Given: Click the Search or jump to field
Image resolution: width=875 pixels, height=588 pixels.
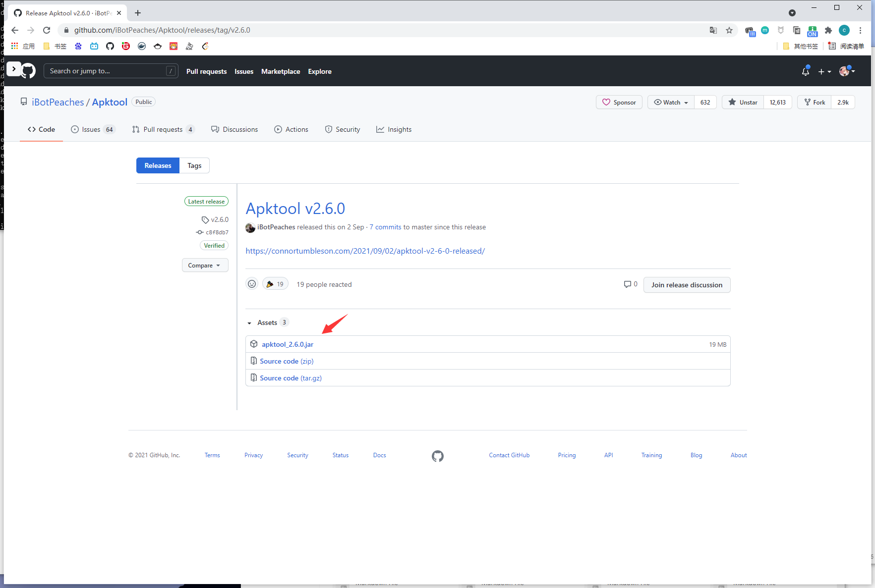Looking at the screenshot, I should (x=107, y=71).
